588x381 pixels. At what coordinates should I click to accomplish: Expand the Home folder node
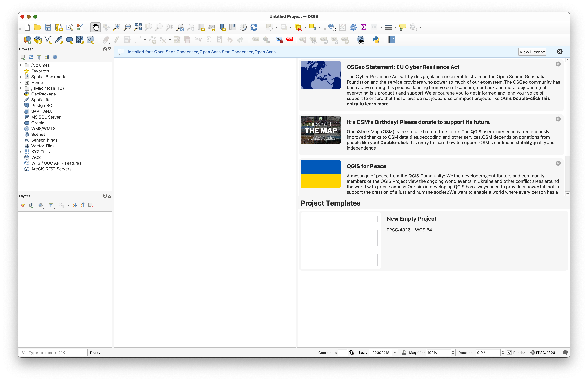point(21,83)
